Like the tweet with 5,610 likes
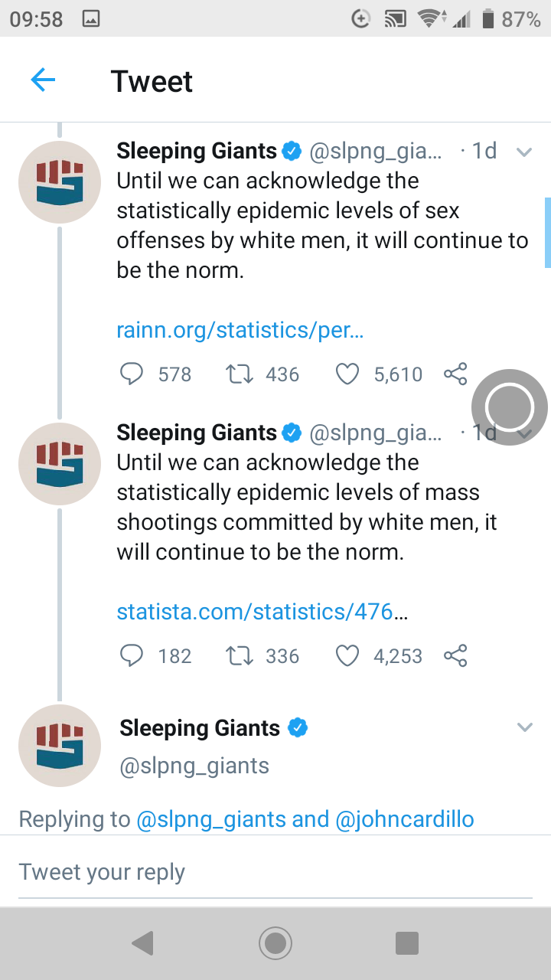This screenshot has height=980, width=551. point(347,374)
